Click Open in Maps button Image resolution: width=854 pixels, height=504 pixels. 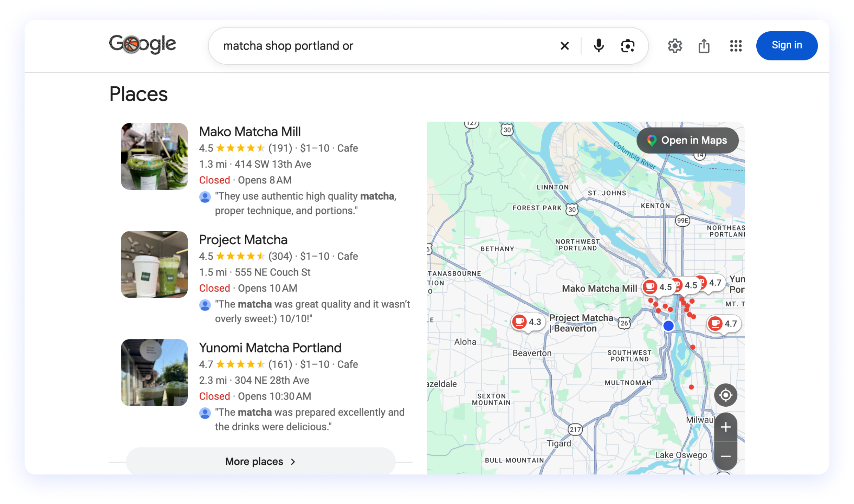point(687,140)
